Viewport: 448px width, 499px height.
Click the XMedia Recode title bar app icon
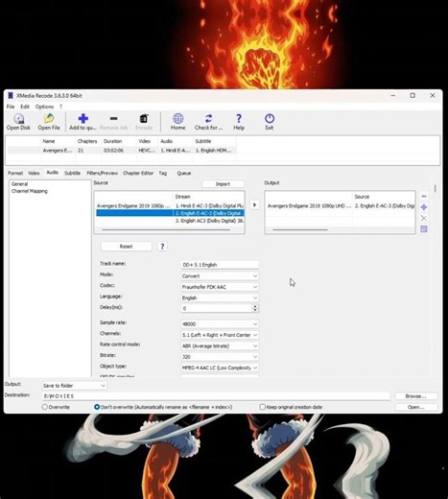11,96
